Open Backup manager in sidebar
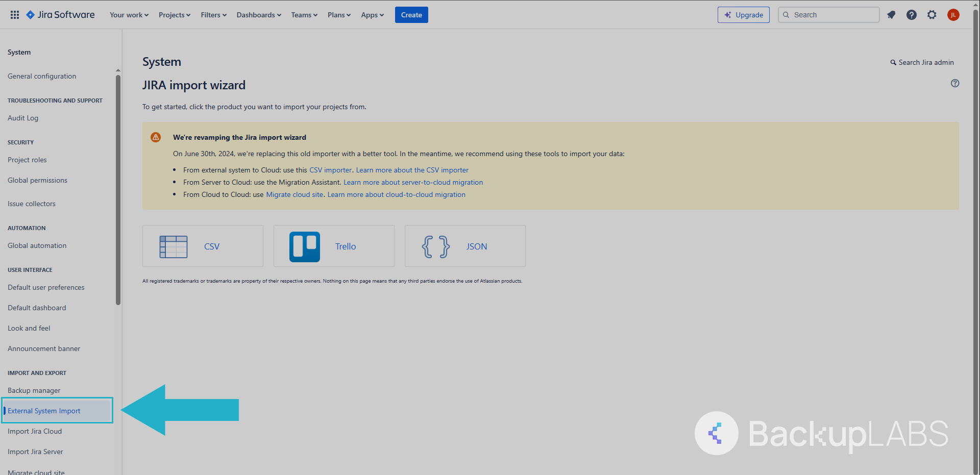This screenshot has height=475, width=980. 34,390
